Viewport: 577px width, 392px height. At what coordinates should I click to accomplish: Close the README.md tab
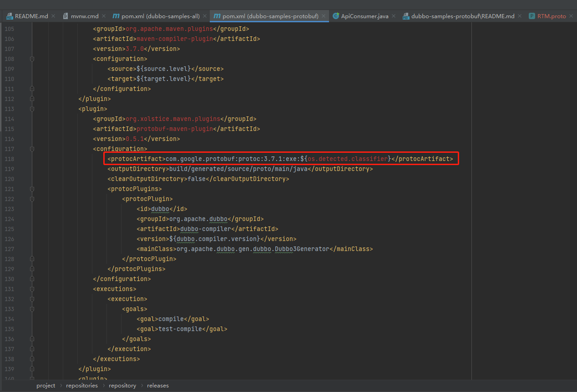point(53,16)
